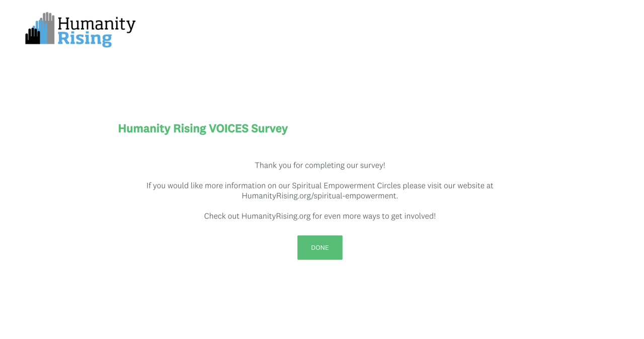Image resolution: width=644 pixels, height=339 pixels.
Task: Click the "Spiritual Empowerment Circles" phrase
Action: (x=346, y=185)
